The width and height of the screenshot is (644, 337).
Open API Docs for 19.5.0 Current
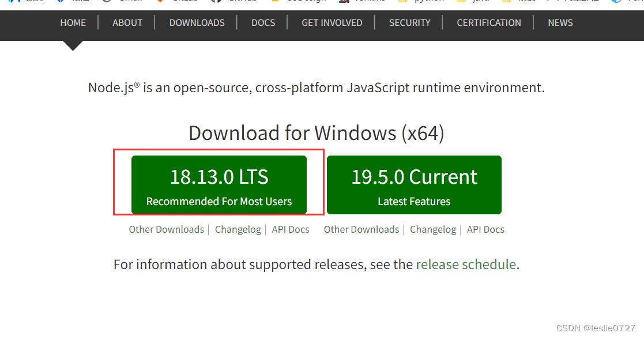(485, 229)
